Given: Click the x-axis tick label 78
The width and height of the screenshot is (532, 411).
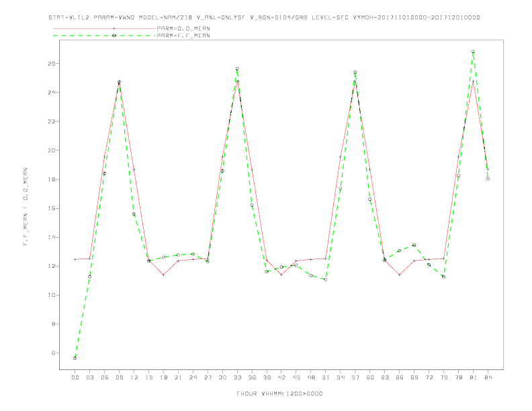Looking at the screenshot, I should point(459,377).
